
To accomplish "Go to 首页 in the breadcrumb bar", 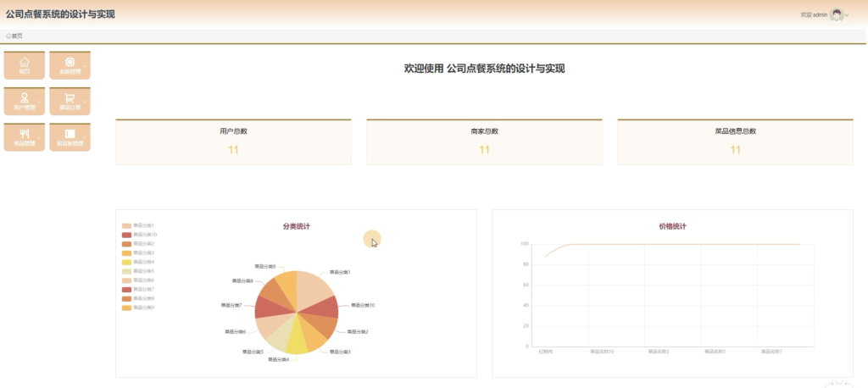I will [x=17, y=36].
